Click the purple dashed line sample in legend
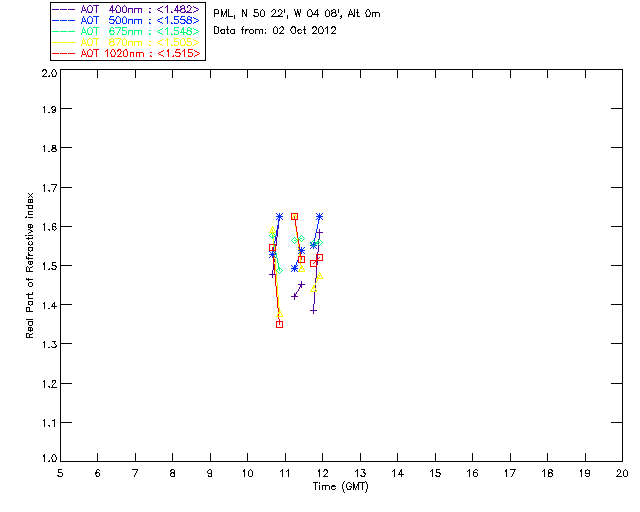Screen dimensions: 640x512 64,10
